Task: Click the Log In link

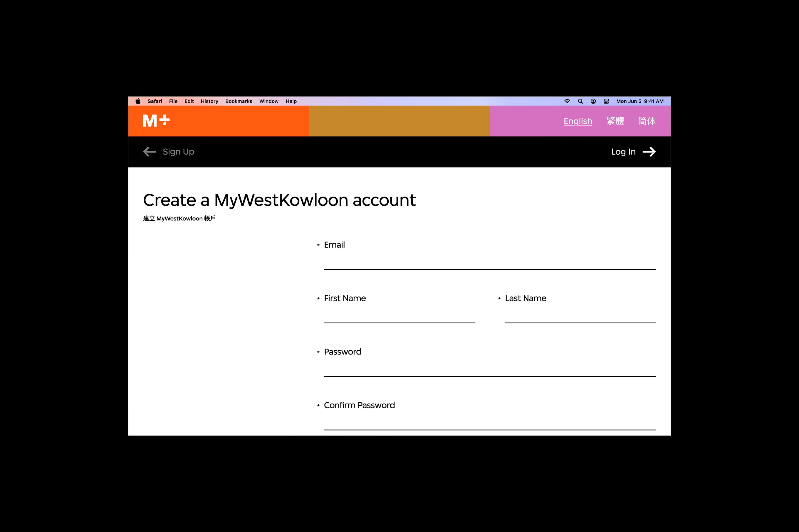Action: [623, 152]
